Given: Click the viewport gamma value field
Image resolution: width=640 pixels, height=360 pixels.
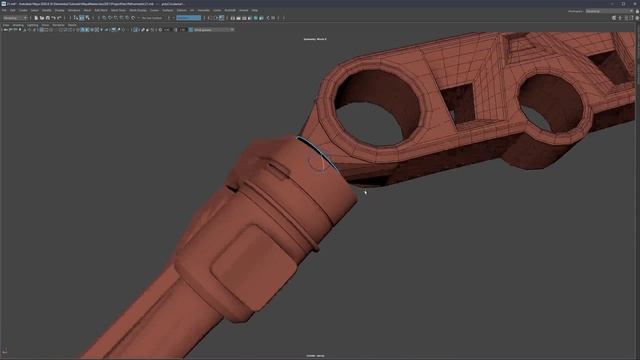Looking at the screenshot, I should [x=183, y=30].
